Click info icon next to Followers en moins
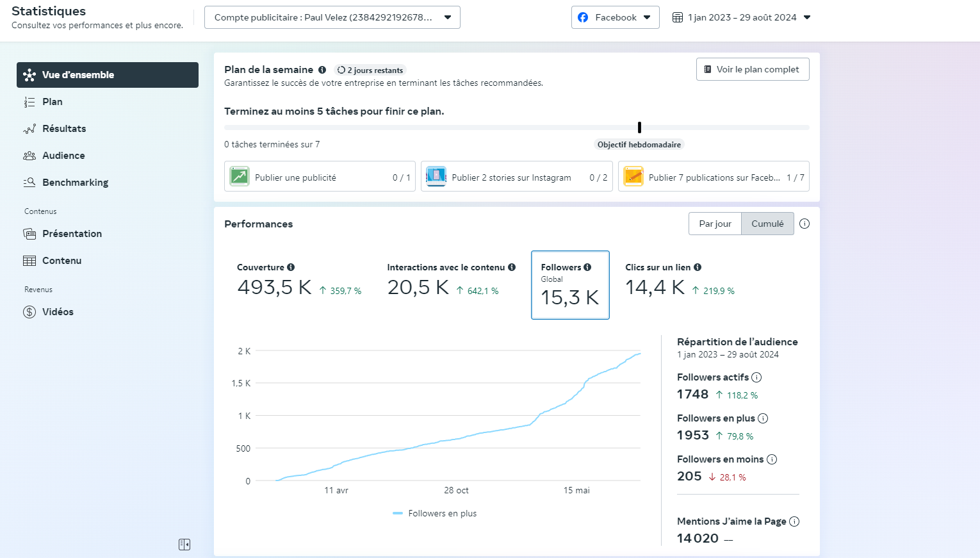This screenshot has height=558, width=980. 772,459
